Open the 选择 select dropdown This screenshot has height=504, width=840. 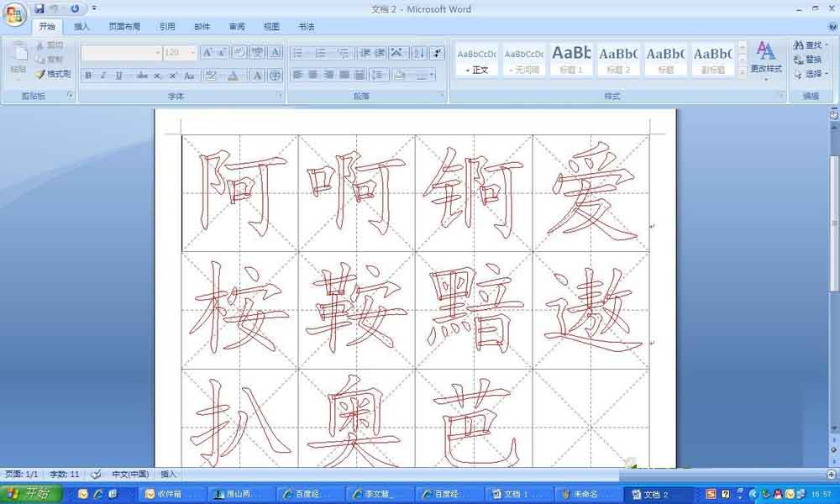(x=811, y=74)
